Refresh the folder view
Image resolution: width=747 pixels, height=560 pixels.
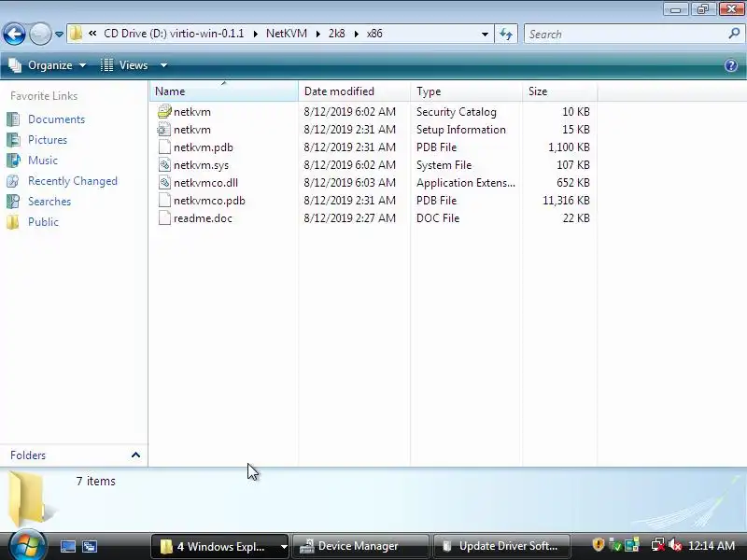[506, 34]
